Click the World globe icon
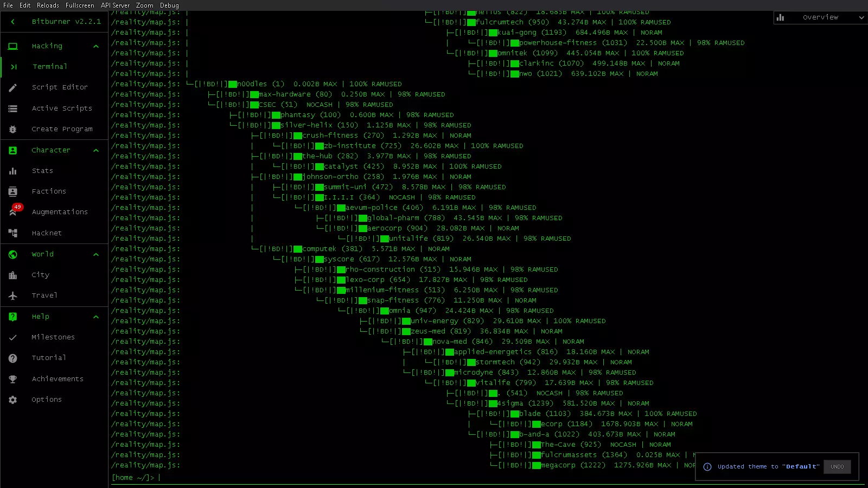 [x=13, y=254]
